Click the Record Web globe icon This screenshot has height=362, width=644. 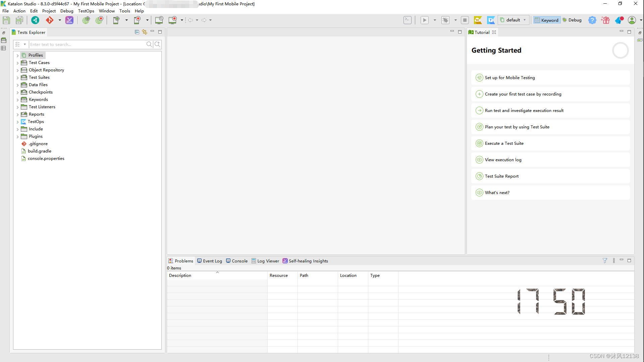pos(99,20)
